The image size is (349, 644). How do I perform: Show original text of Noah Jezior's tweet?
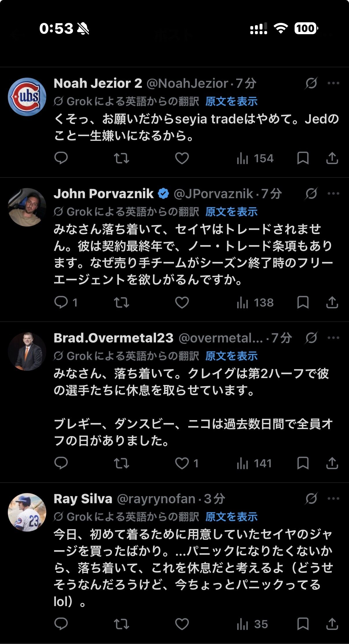(231, 101)
